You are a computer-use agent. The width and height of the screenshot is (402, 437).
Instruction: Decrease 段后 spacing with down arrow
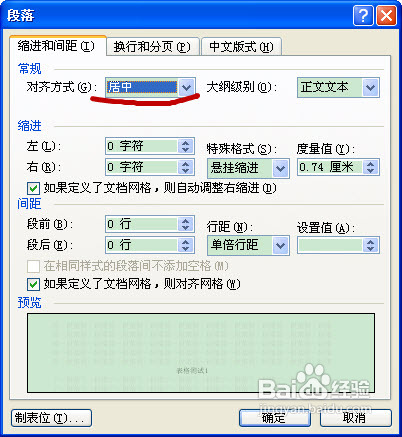186,249
